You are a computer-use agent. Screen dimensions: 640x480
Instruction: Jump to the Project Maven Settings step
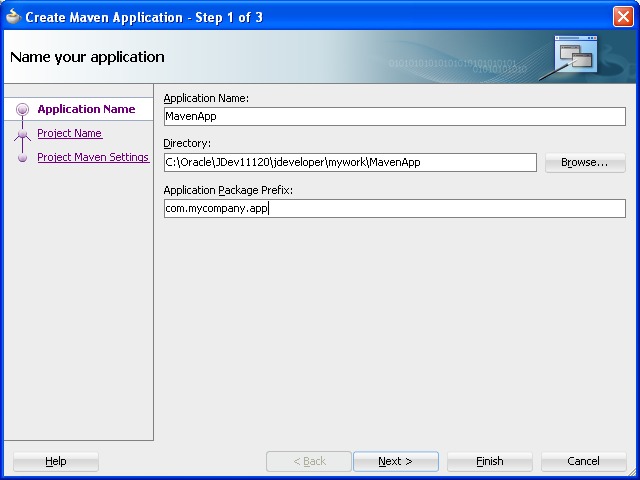coord(93,157)
